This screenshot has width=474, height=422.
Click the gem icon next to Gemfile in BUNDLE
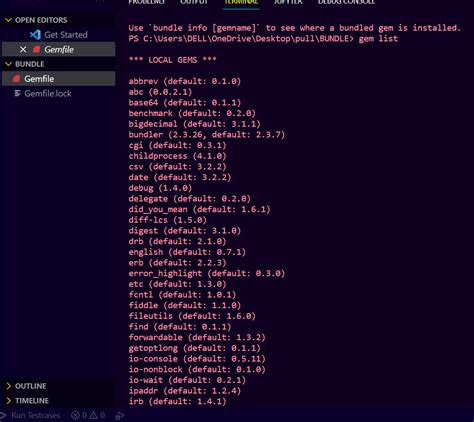[x=16, y=79]
